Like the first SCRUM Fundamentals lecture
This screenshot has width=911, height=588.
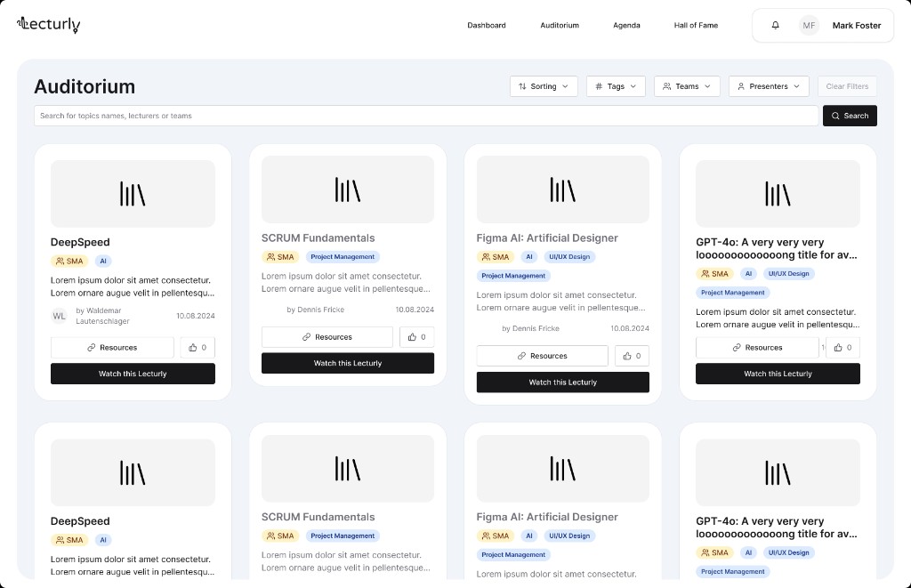point(416,337)
